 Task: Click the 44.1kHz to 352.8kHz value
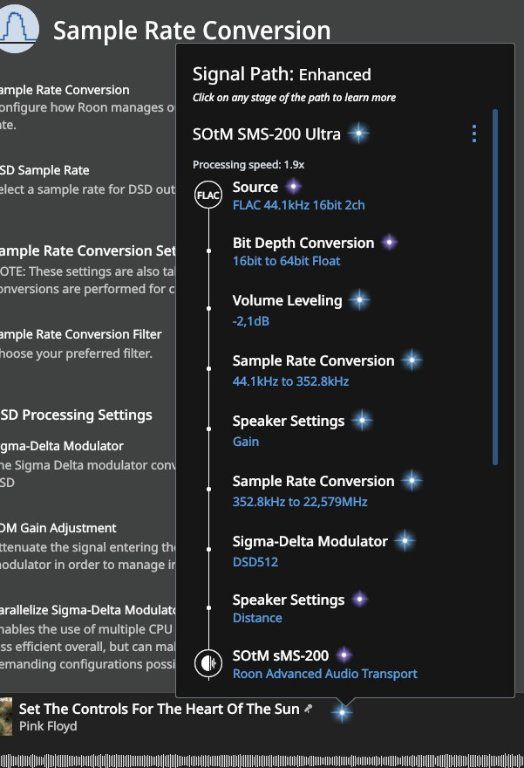pyautogui.click(x=290, y=381)
